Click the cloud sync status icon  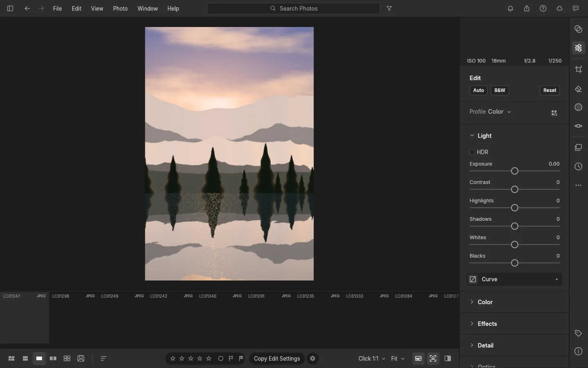point(559,9)
